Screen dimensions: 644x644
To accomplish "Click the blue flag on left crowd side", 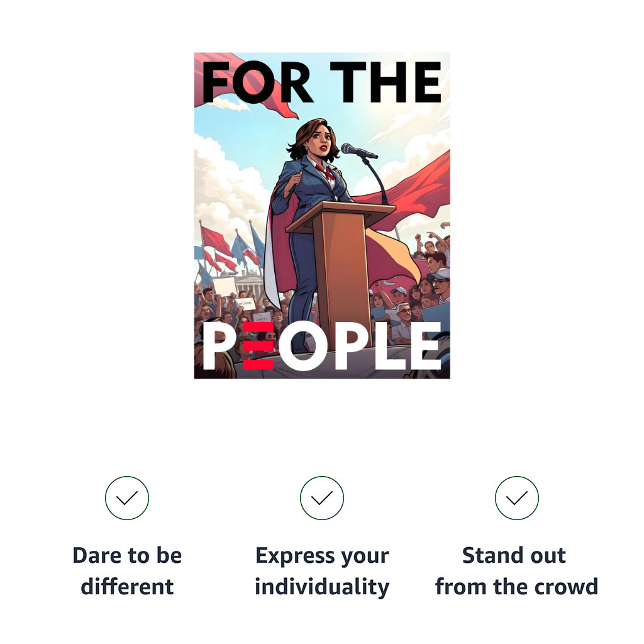I will coord(240,248).
